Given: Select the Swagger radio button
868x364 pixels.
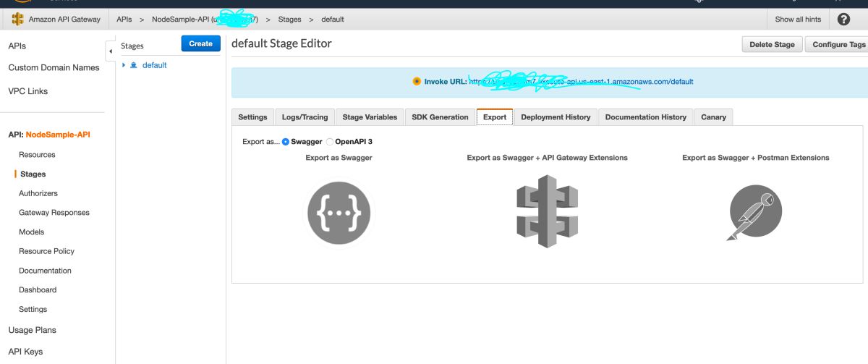Looking at the screenshot, I should (x=286, y=142).
